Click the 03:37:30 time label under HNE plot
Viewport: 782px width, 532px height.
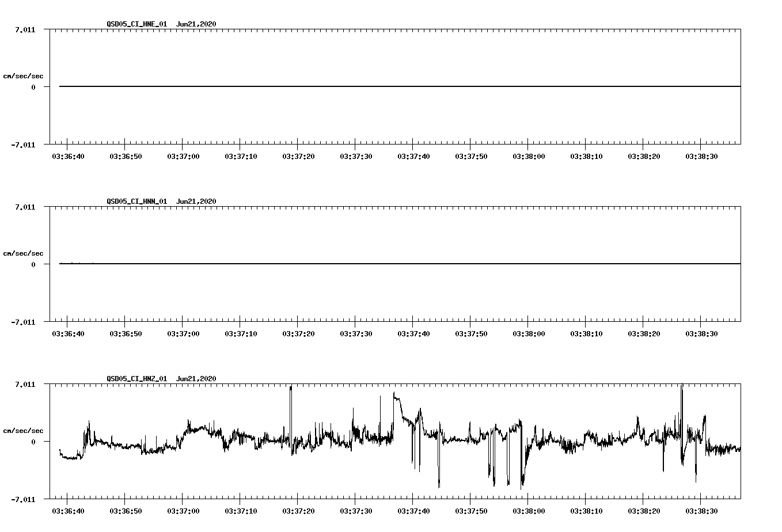pos(356,156)
